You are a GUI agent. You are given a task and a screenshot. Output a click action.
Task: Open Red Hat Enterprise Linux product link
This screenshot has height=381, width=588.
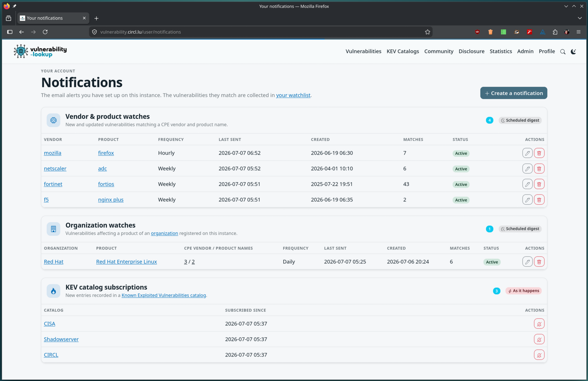[126, 262]
